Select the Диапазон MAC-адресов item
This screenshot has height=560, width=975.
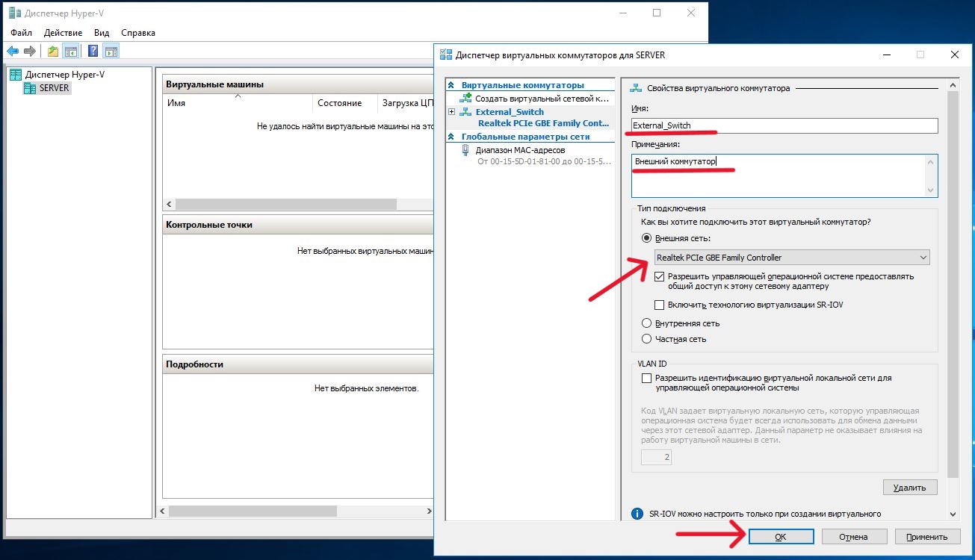516,149
